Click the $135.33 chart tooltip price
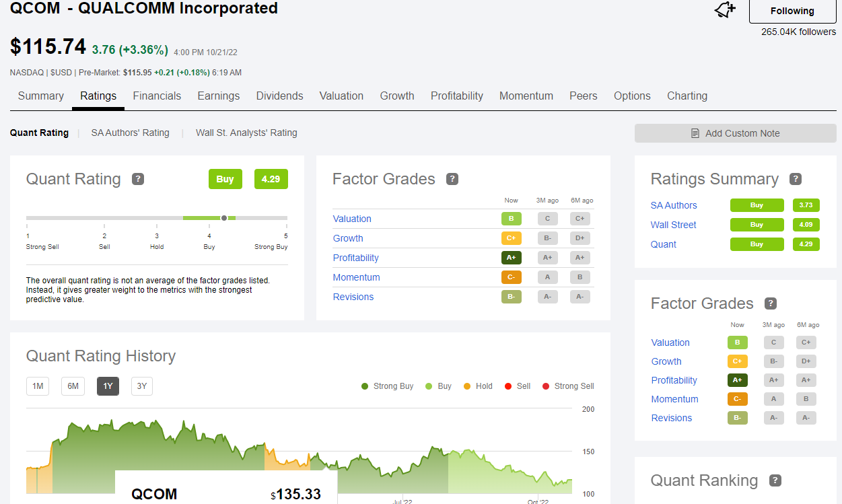Viewport: 842px width, 504px height. point(296,494)
